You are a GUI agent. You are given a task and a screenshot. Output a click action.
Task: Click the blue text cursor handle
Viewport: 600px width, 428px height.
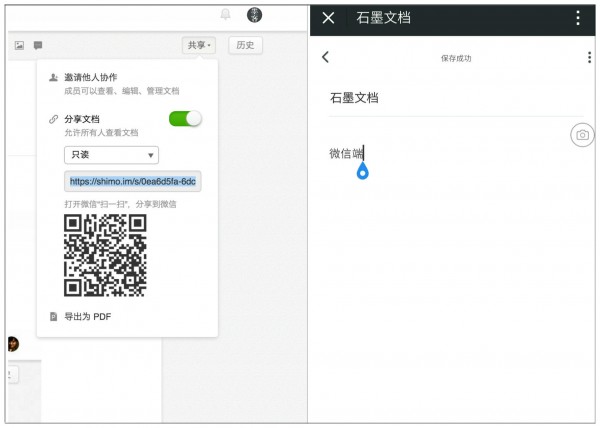(x=363, y=172)
